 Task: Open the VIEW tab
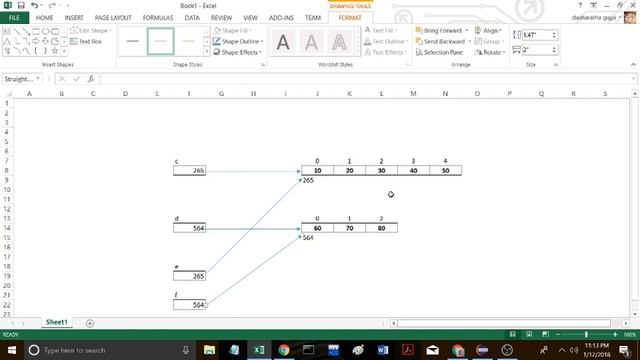pos(250,18)
